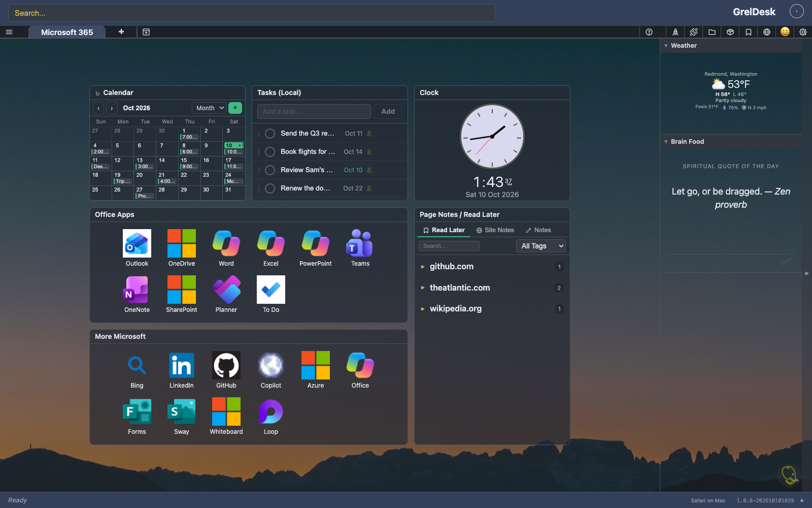The height and width of the screenshot is (508, 812).
Task: Open the Forms app icon
Action: point(137,411)
